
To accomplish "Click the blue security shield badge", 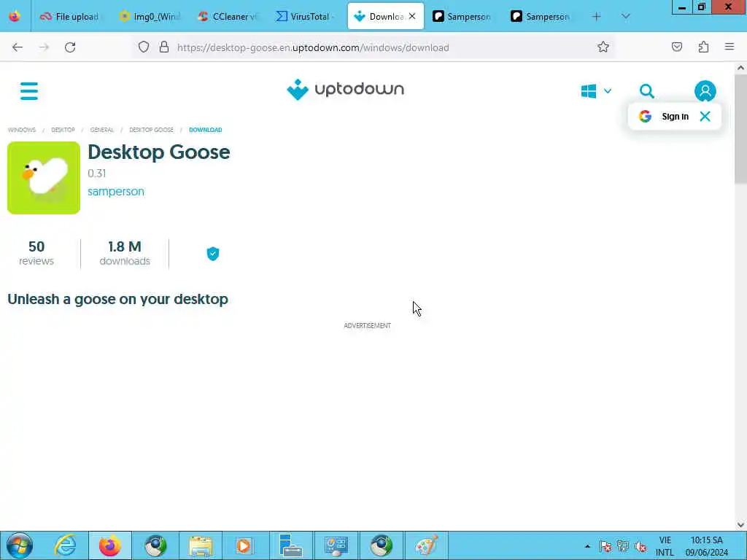I will click(x=213, y=254).
